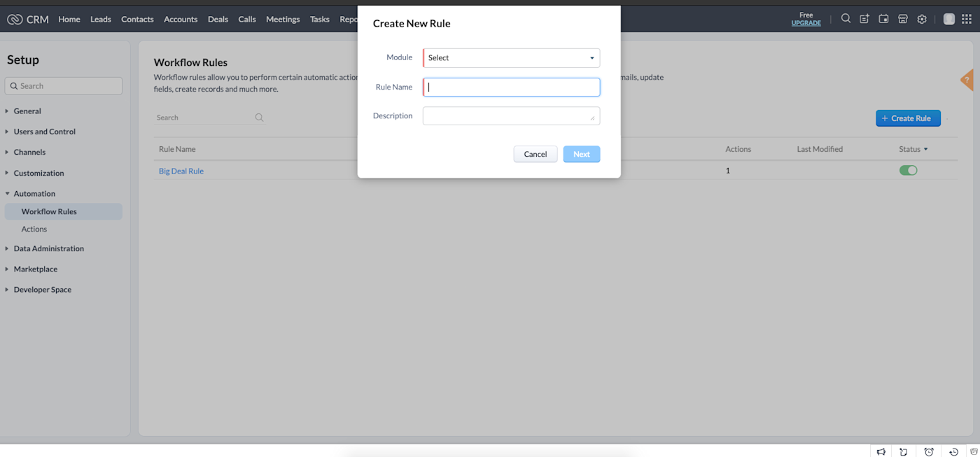Click the Last Modified column header
Screen dimensions: 980x457
coord(820,149)
